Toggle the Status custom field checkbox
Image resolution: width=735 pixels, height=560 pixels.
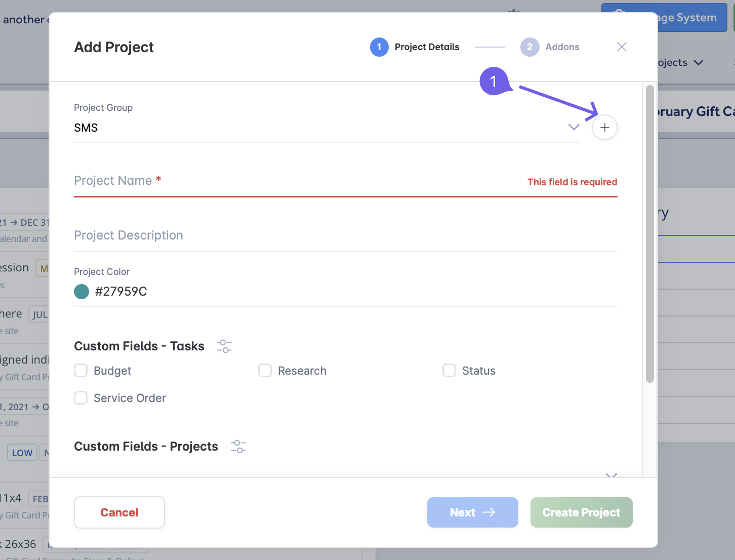(450, 371)
